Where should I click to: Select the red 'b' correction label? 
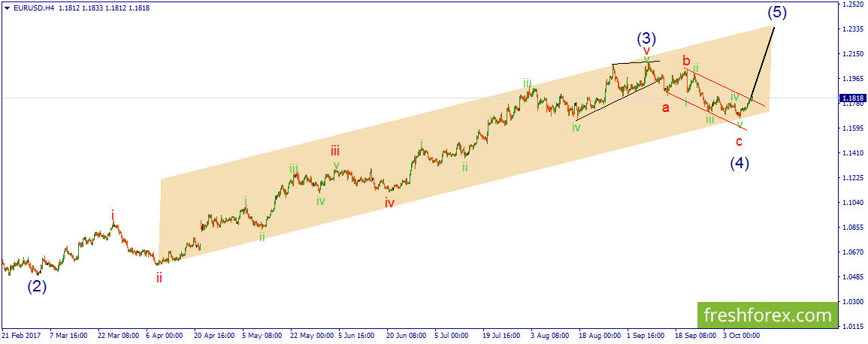tap(686, 60)
